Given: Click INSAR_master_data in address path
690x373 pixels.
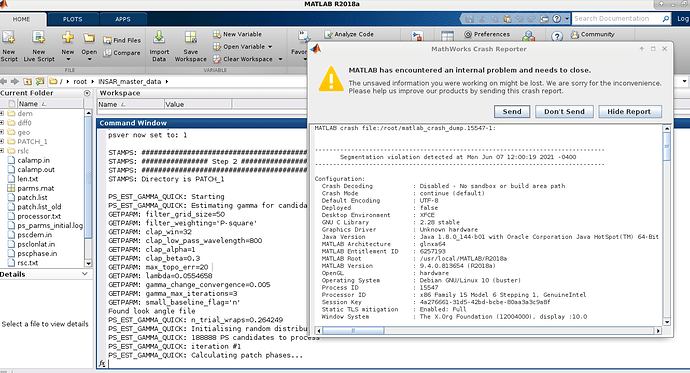Looking at the screenshot, I should tap(129, 81).
